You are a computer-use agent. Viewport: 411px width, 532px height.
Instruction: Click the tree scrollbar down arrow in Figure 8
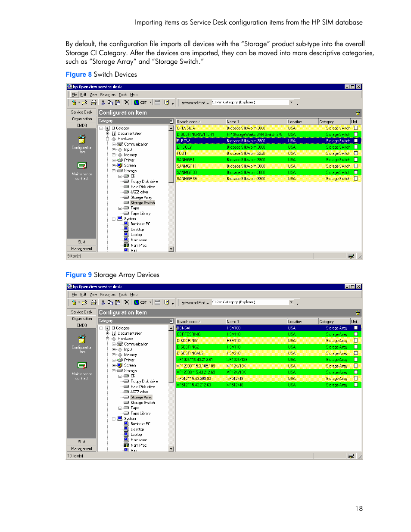(x=171, y=249)
